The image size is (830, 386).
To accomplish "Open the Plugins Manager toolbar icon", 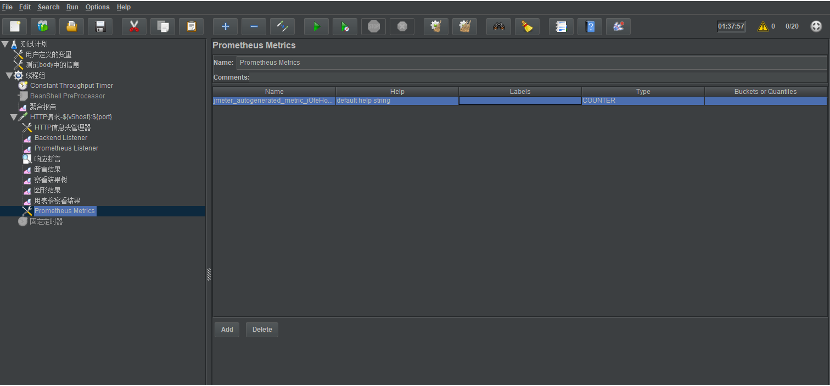I will coord(618,26).
